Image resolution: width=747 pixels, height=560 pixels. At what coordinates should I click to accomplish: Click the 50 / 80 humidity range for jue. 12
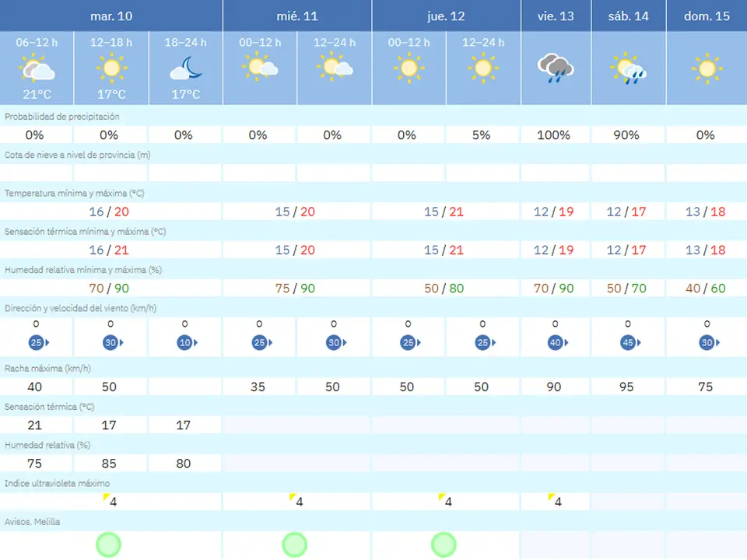click(444, 288)
